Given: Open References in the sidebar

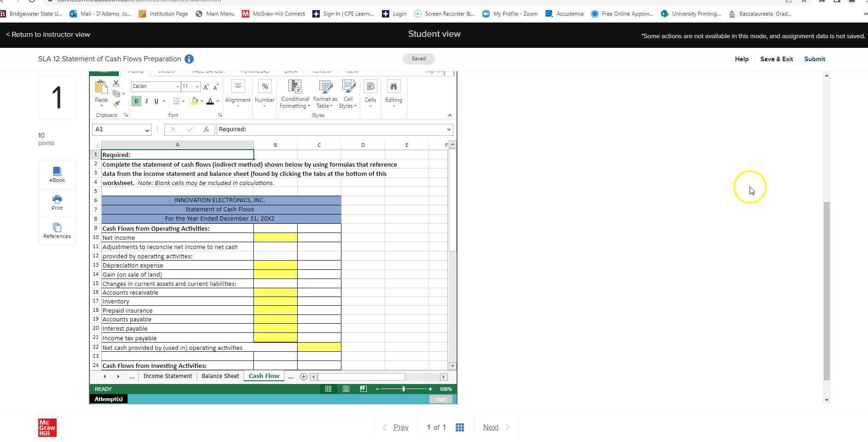Looking at the screenshot, I should 57,231.
